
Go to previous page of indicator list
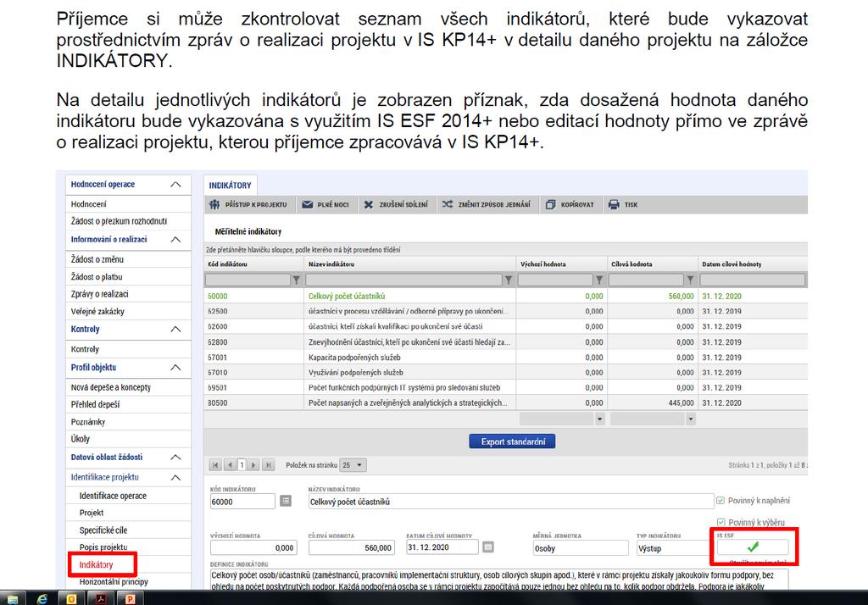tap(229, 465)
